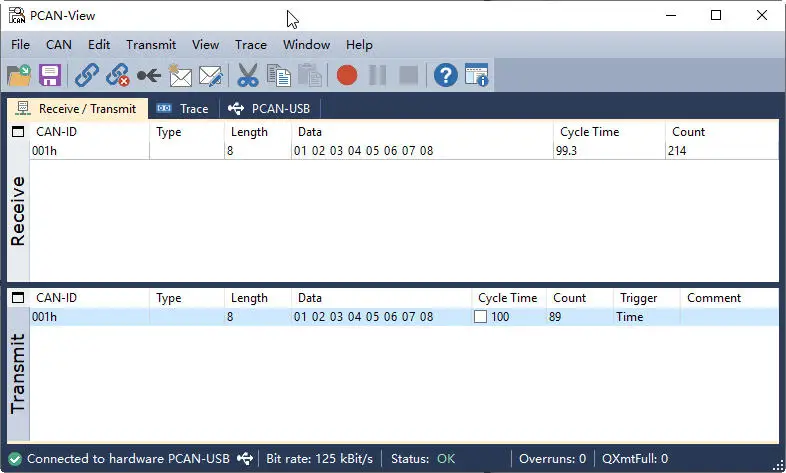The image size is (786, 473).
Task: Open Help via blue question mark
Action: coord(446,76)
